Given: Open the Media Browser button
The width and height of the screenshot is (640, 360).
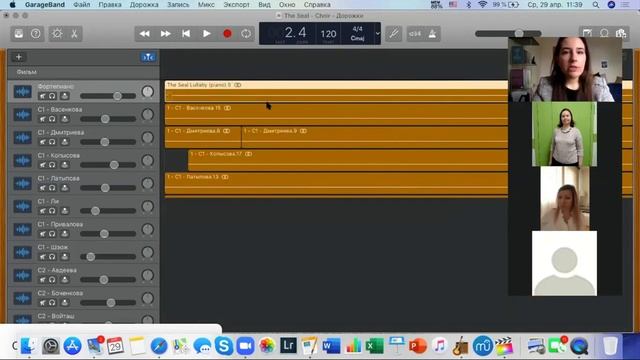Looking at the screenshot, I should point(621,33).
